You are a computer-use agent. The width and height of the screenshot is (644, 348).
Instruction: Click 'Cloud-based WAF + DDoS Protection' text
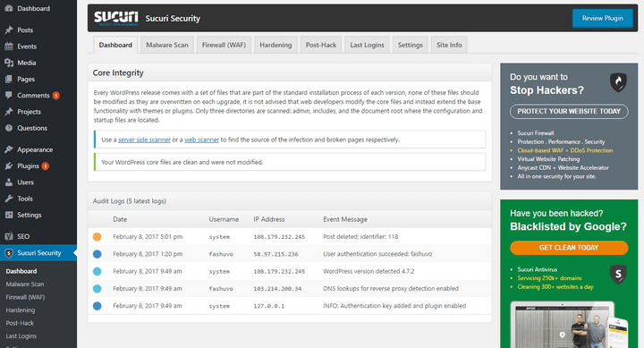565,150
